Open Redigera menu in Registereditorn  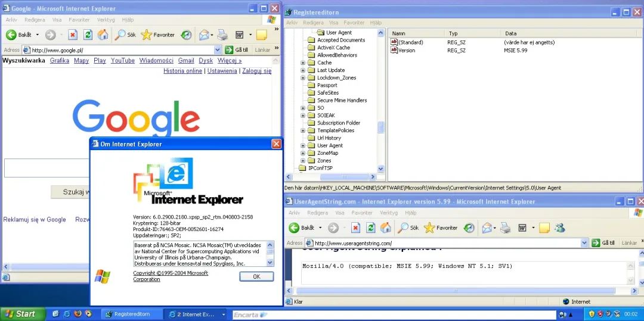(x=314, y=23)
